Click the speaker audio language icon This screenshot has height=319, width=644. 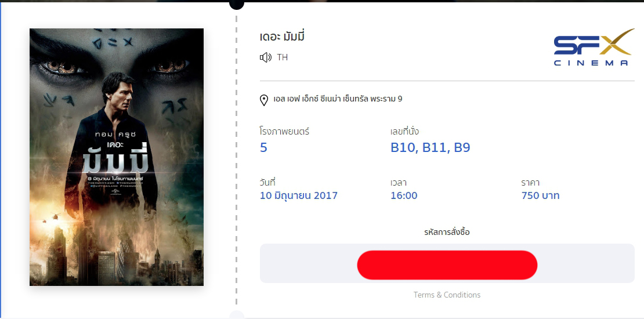click(266, 57)
